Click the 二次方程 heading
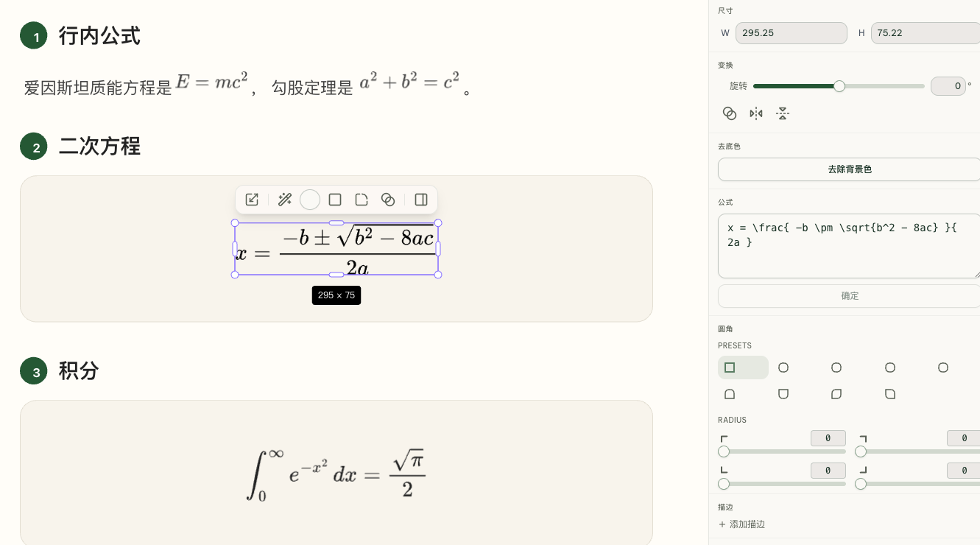 (99, 146)
